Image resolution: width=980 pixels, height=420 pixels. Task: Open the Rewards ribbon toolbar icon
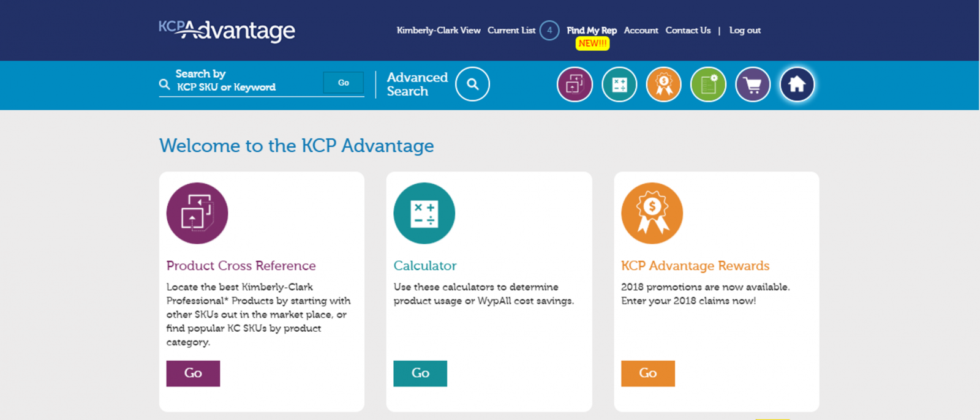pos(663,84)
